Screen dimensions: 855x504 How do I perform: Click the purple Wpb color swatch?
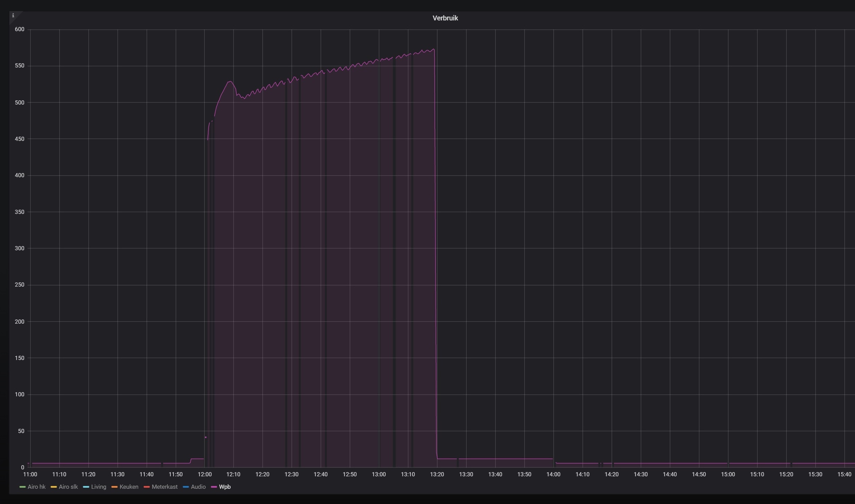tap(214, 487)
